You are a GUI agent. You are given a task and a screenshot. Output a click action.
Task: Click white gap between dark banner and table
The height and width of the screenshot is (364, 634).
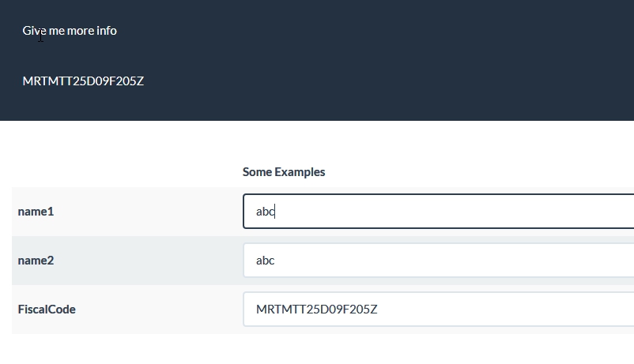(x=316, y=141)
